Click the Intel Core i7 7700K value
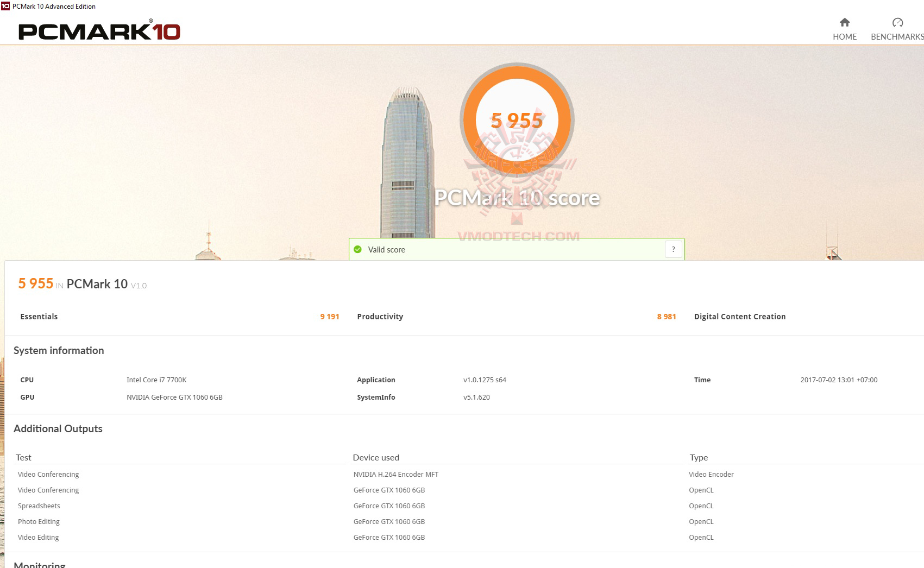Image resolution: width=924 pixels, height=568 pixels. click(156, 380)
